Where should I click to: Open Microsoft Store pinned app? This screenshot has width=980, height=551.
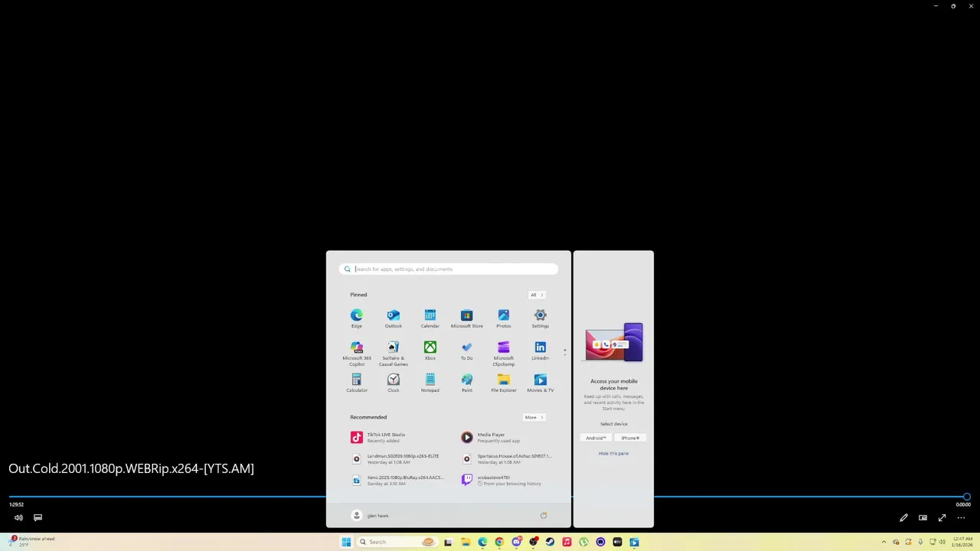tap(467, 318)
